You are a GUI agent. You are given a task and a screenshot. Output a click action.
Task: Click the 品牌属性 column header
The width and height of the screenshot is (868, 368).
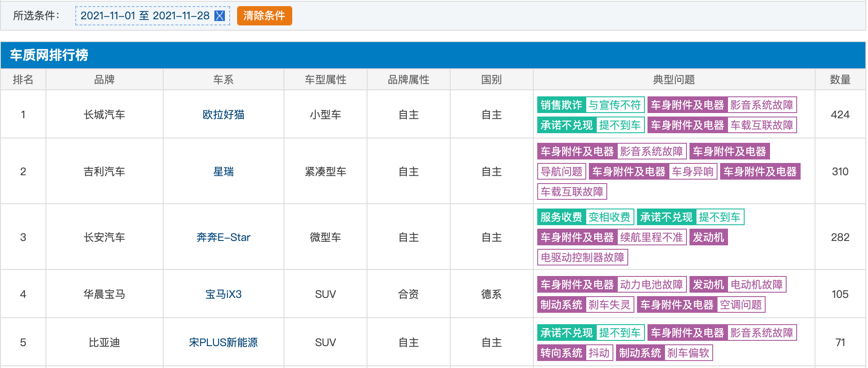pyautogui.click(x=409, y=80)
